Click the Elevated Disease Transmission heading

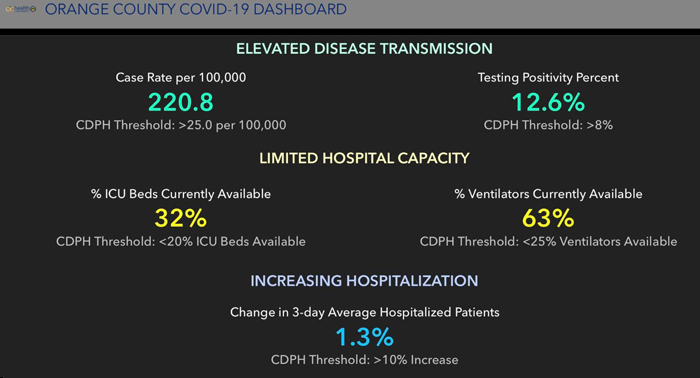pyautogui.click(x=364, y=49)
